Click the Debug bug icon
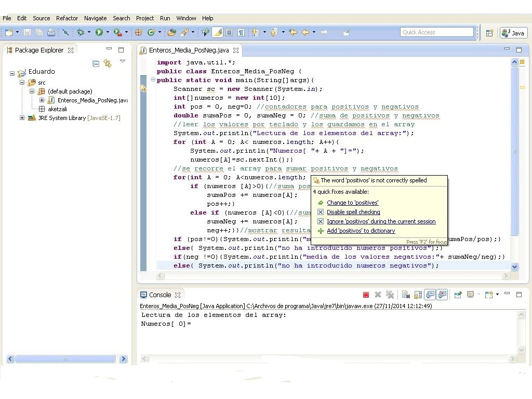This screenshot has width=532, height=399. (x=81, y=32)
